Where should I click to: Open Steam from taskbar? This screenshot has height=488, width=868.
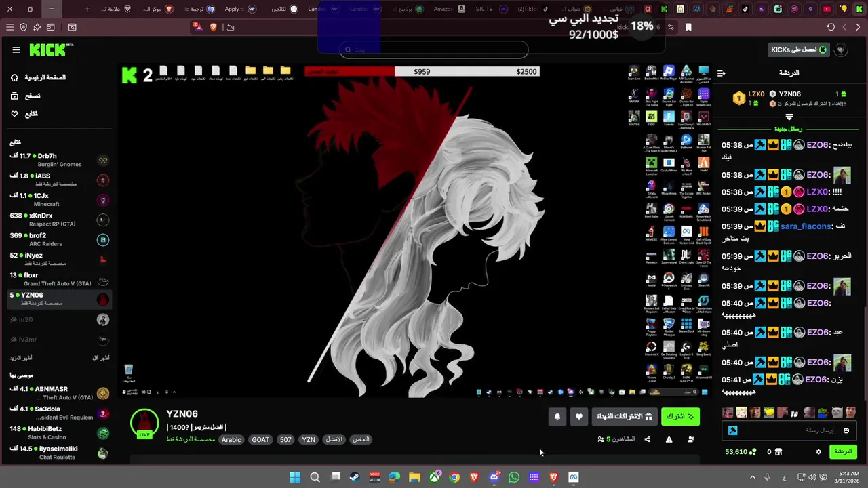tap(355, 477)
